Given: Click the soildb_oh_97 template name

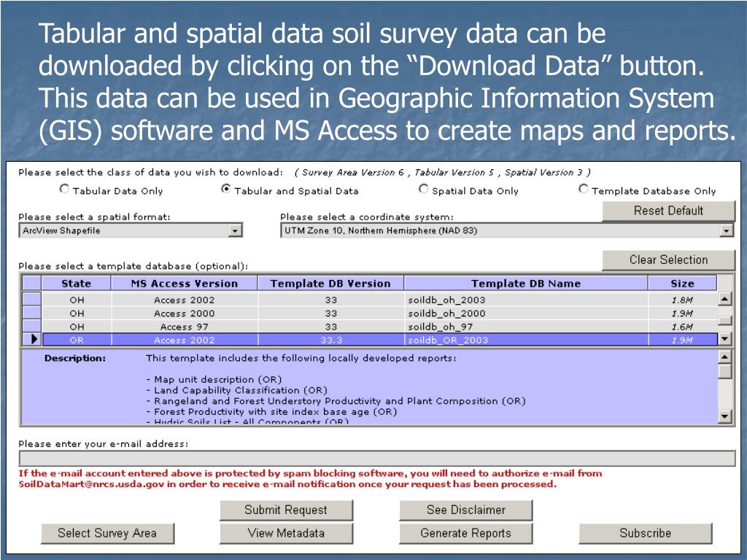Looking at the screenshot, I should 440,327.
